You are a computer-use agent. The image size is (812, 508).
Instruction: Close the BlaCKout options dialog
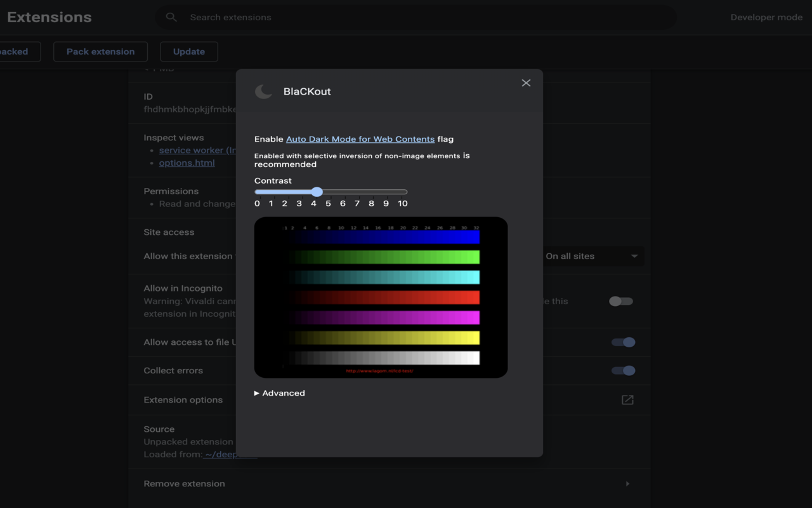pos(526,83)
